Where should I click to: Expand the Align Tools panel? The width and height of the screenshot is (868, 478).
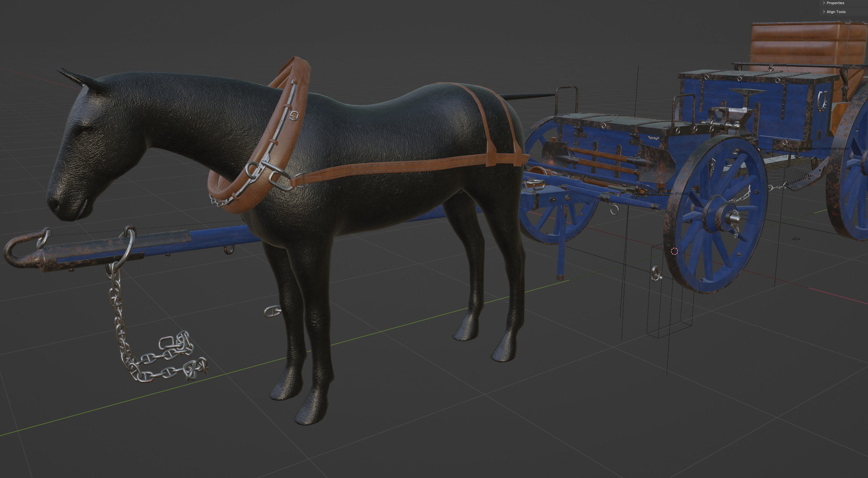coord(836,12)
